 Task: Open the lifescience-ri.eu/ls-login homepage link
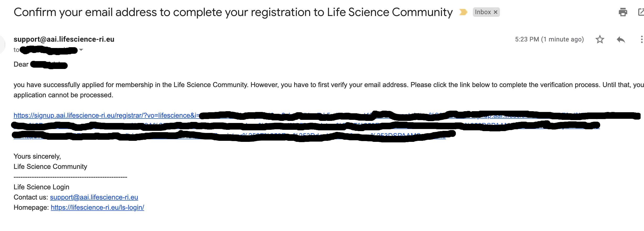[97, 207]
